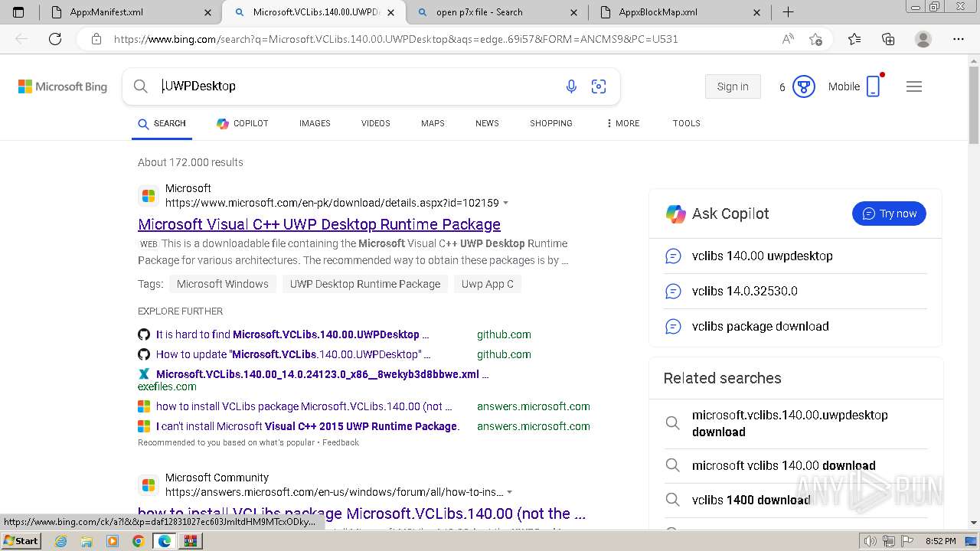Open the Favorites list icon

pyautogui.click(x=854, y=39)
